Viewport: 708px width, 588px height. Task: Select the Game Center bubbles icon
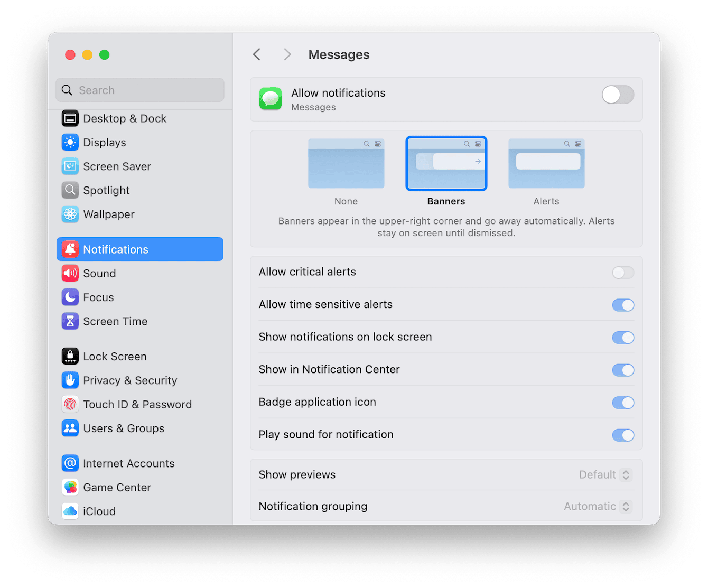[70, 488]
